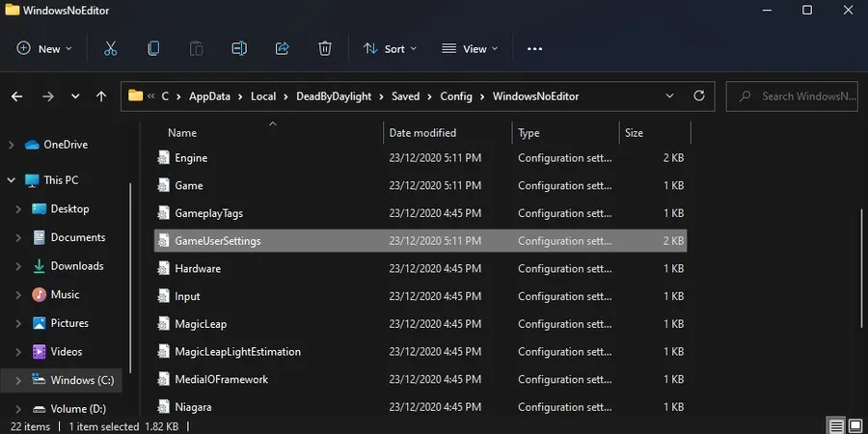Click the Rename icon in toolbar
The height and width of the screenshot is (434, 868).
(x=239, y=49)
